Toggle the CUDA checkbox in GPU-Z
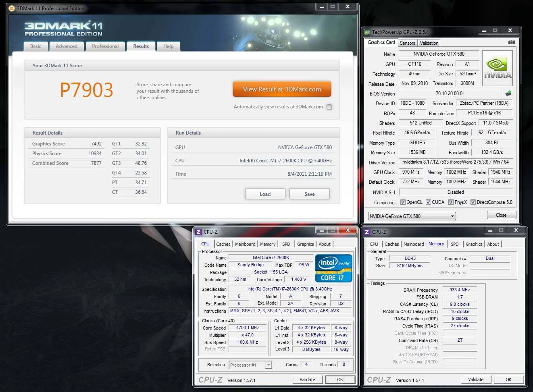The width and height of the screenshot is (533, 392). pos(428,202)
